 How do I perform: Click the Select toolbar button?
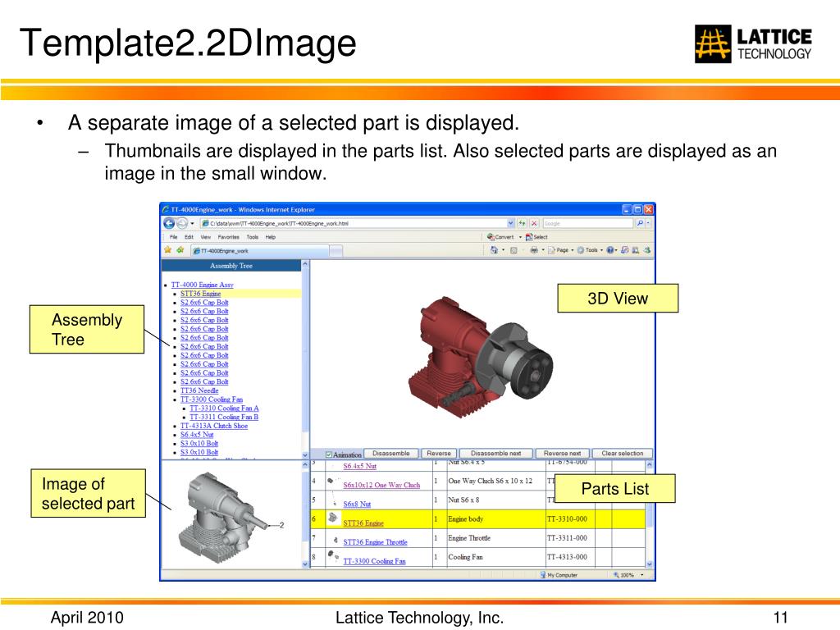pyautogui.click(x=536, y=237)
